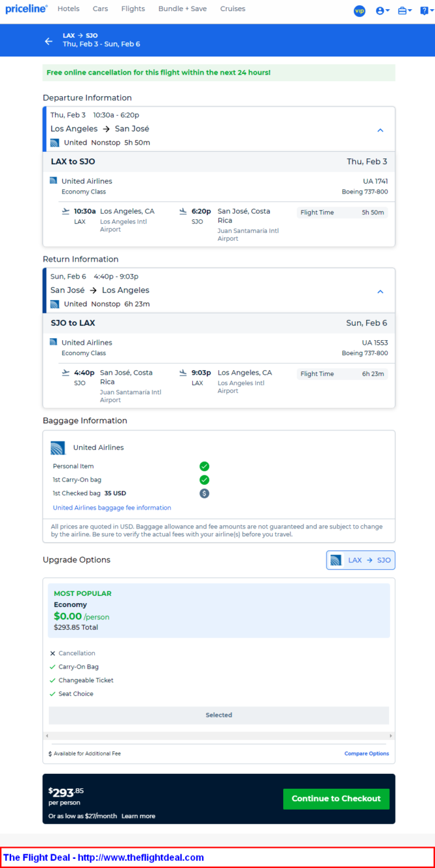Viewport: 435px width, 868px height.
Task: Click right arrow of upgrade options scrollbar
Action: pyautogui.click(x=391, y=736)
